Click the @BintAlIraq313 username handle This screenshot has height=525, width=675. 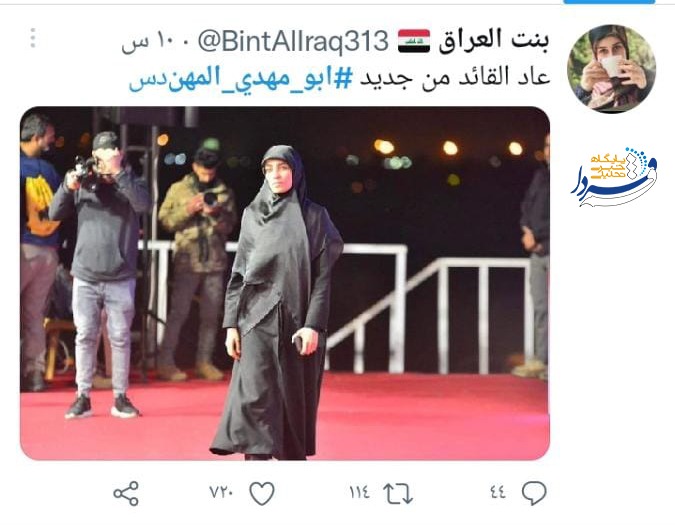click(x=293, y=42)
